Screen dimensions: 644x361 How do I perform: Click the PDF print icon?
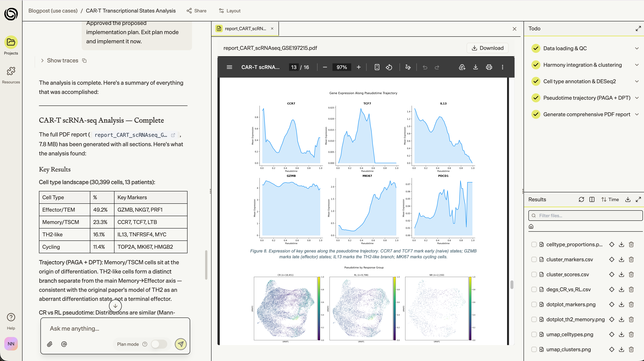click(489, 67)
